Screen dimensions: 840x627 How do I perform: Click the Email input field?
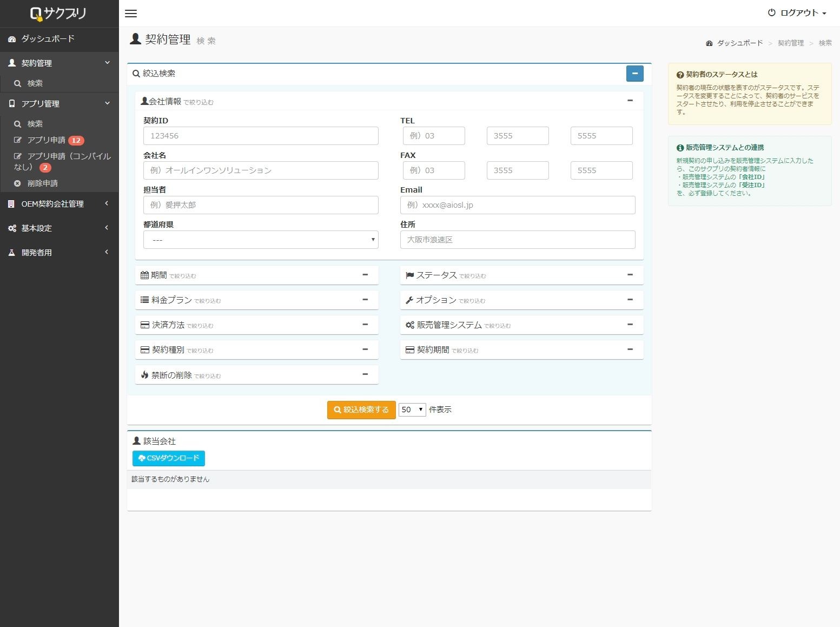pyautogui.click(x=518, y=205)
